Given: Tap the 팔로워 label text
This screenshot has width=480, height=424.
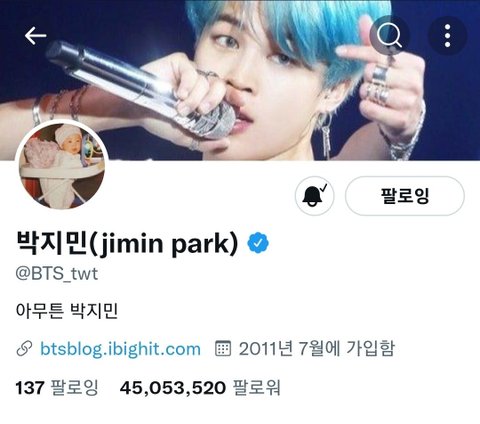Looking at the screenshot, I should pos(256,388).
